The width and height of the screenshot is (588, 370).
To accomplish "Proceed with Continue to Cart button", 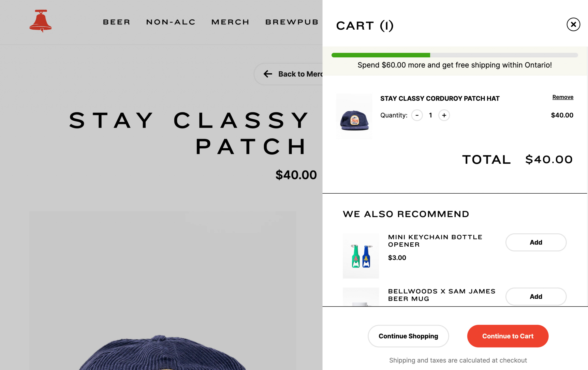I will [x=508, y=336].
